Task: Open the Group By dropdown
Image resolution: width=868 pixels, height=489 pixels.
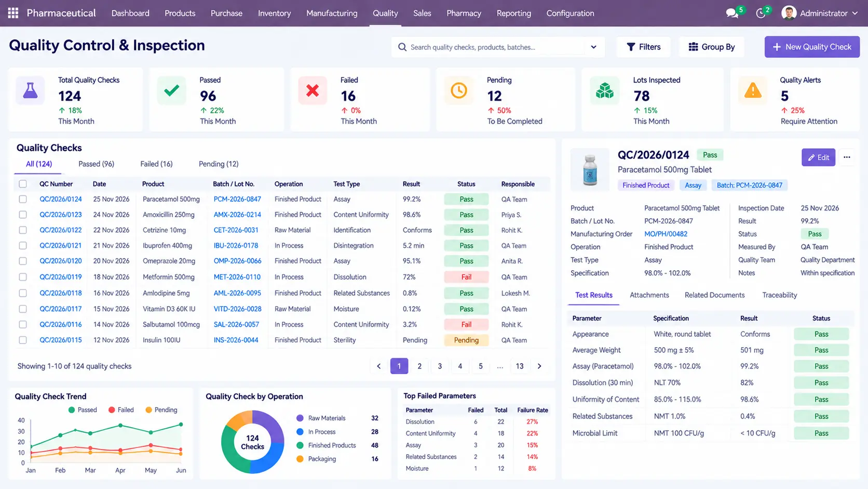Action: 712,47
